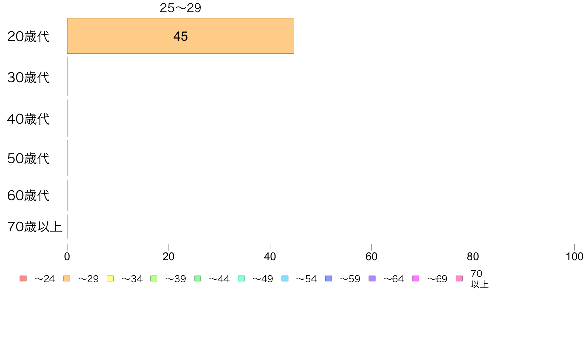Click the 25〜29 label above bar
Viewport: 588px width, 364px height.
(180, 8)
